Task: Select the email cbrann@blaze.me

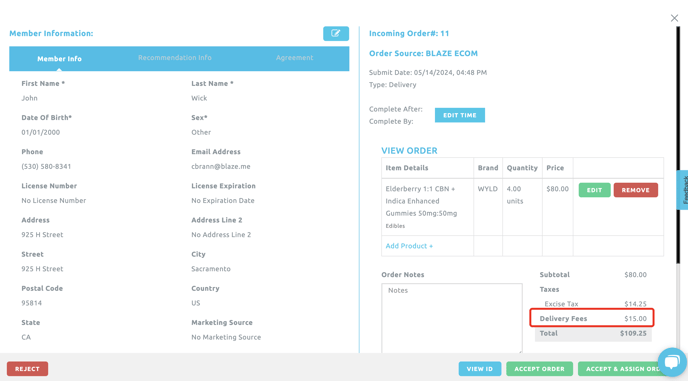Action: [221, 166]
